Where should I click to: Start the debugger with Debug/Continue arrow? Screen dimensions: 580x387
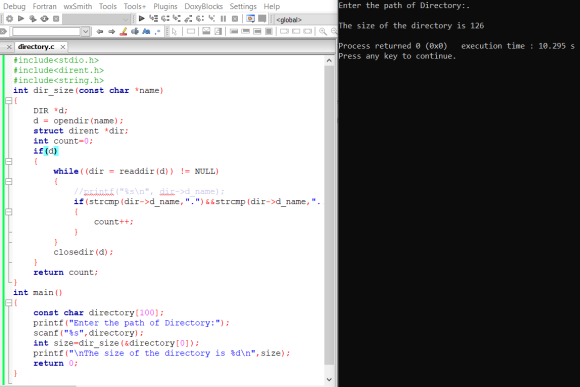tap(141, 18)
